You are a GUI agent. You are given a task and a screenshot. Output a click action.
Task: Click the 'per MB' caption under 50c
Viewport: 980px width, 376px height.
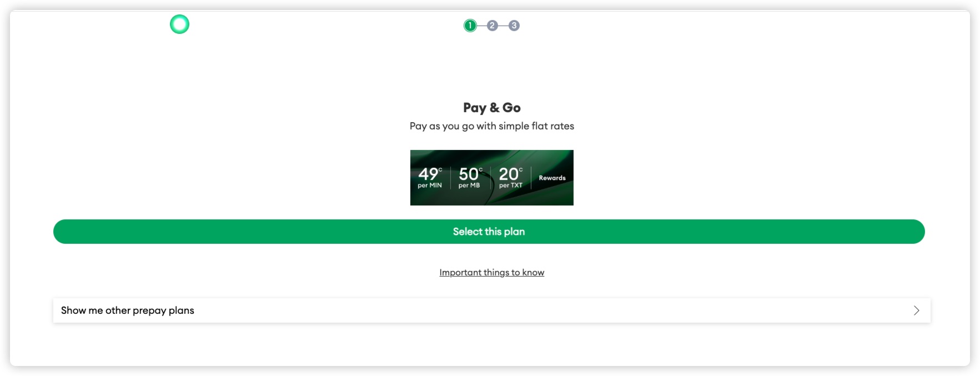[469, 186]
